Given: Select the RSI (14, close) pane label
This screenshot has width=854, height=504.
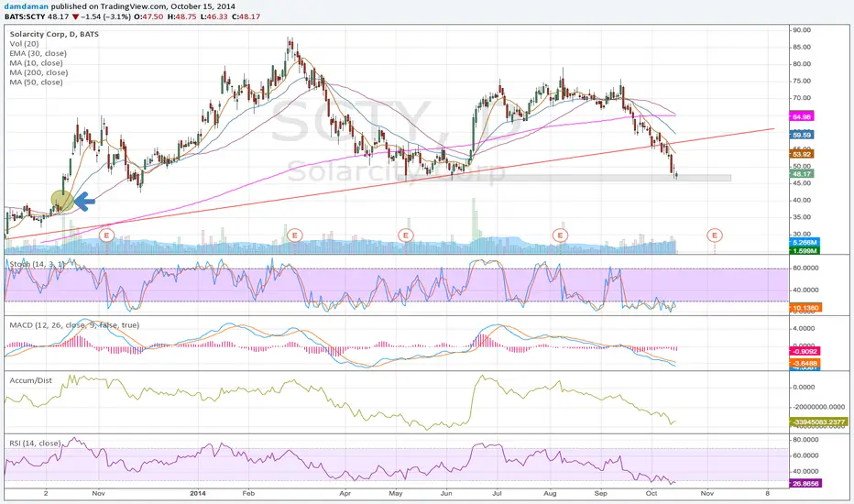Looking at the screenshot, I should (35, 444).
